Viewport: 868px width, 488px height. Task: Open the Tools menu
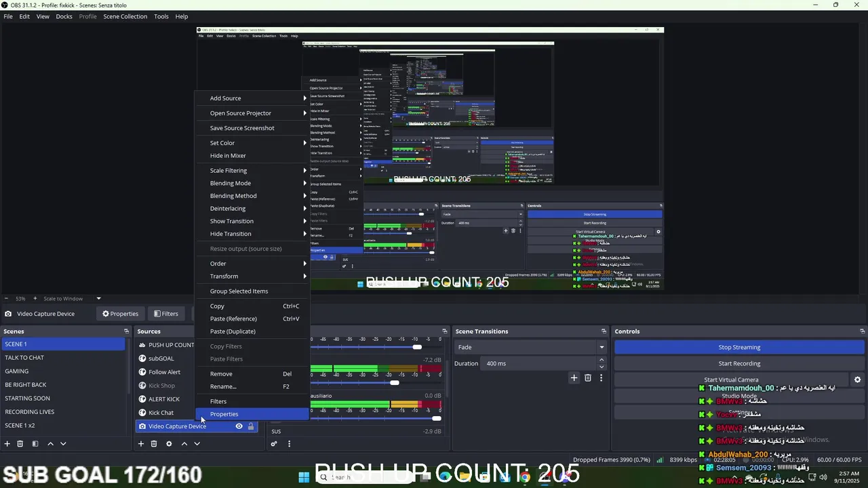161,16
